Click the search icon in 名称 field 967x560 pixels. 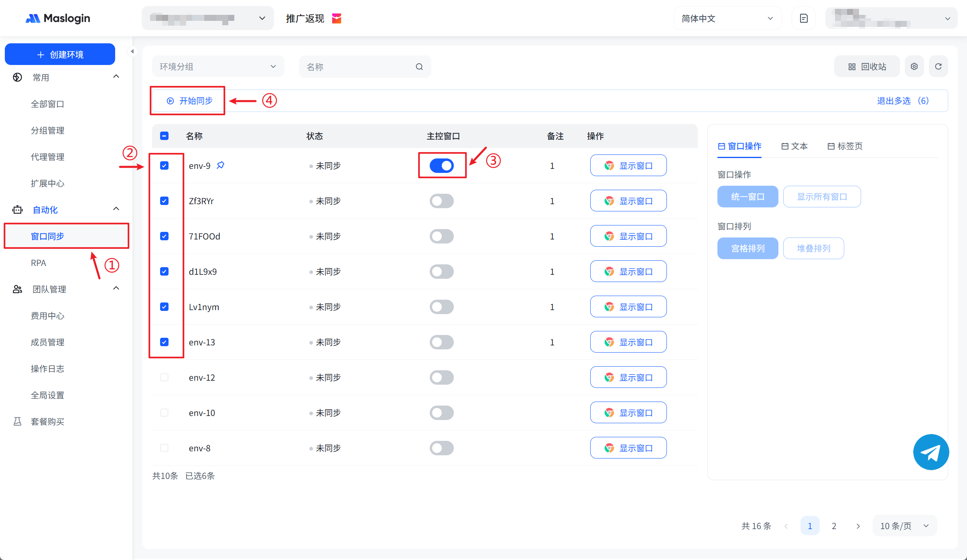419,67
